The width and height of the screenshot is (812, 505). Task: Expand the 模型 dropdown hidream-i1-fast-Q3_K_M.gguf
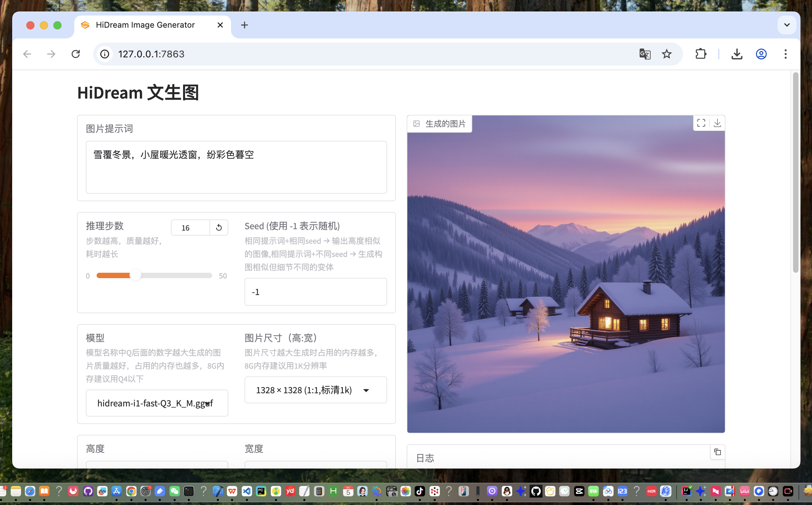tap(157, 403)
